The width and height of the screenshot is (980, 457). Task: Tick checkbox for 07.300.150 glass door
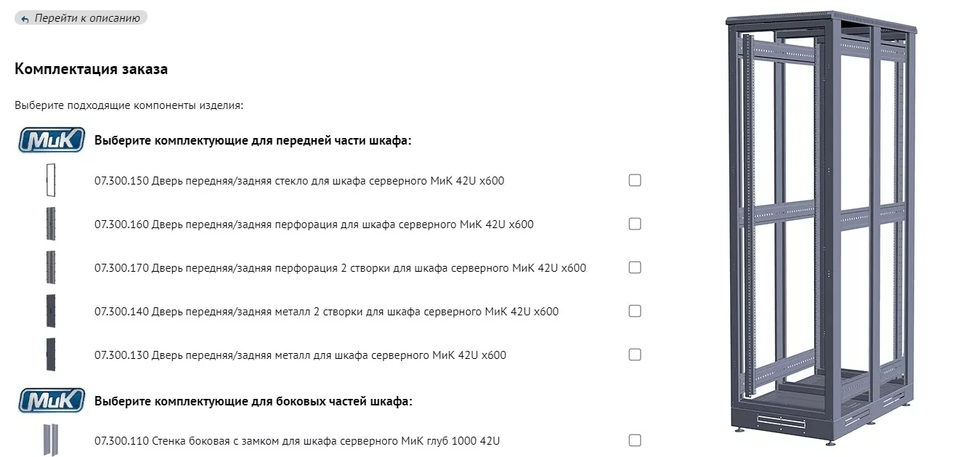coord(635,180)
